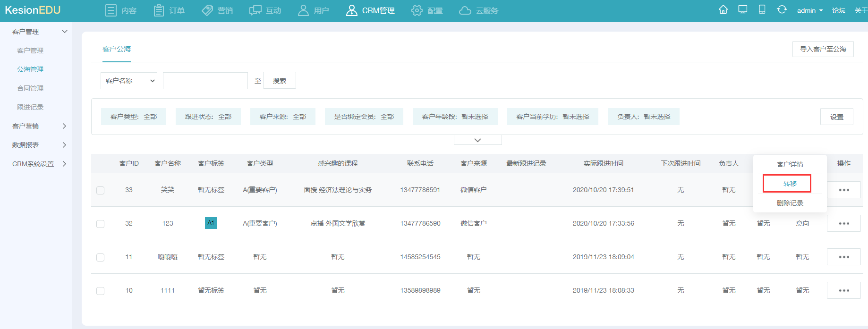Click the mobile phone preview icon
Image resolution: width=868 pixels, height=329 pixels.
[x=762, y=9]
